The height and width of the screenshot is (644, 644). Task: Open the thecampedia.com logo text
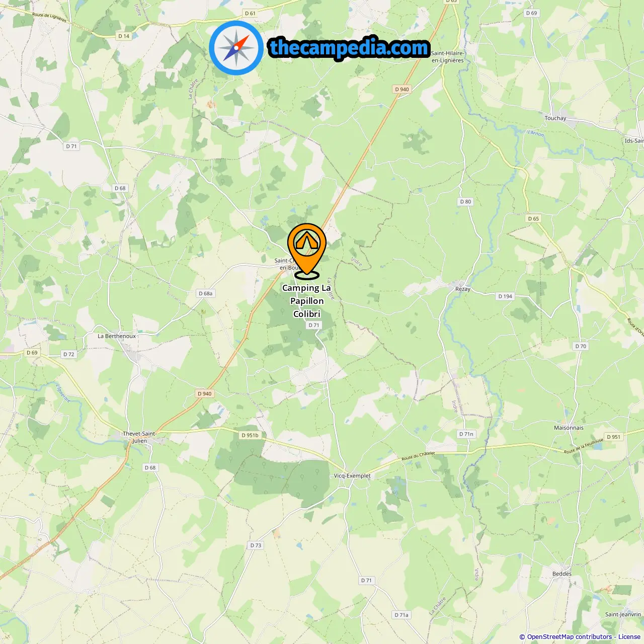coord(349,48)
